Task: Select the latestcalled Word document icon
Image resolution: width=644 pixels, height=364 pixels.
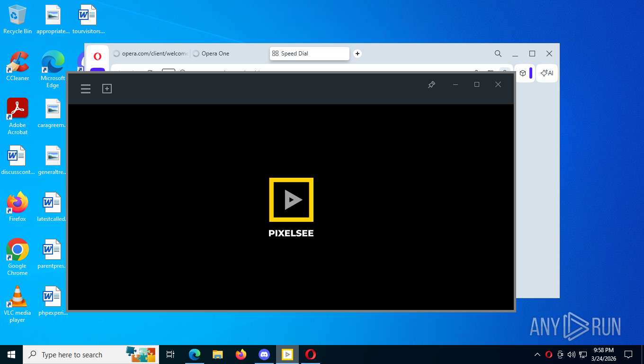Action: (53, 207)
